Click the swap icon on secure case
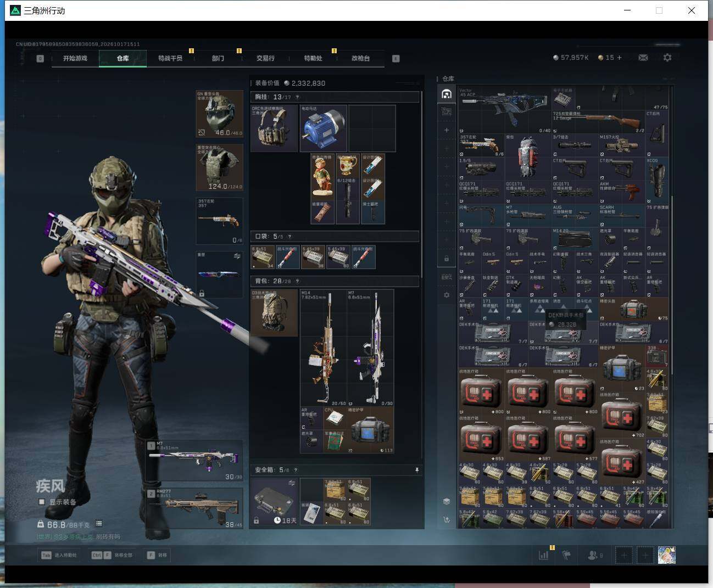 pyautogui.click(x=292, y=483)
